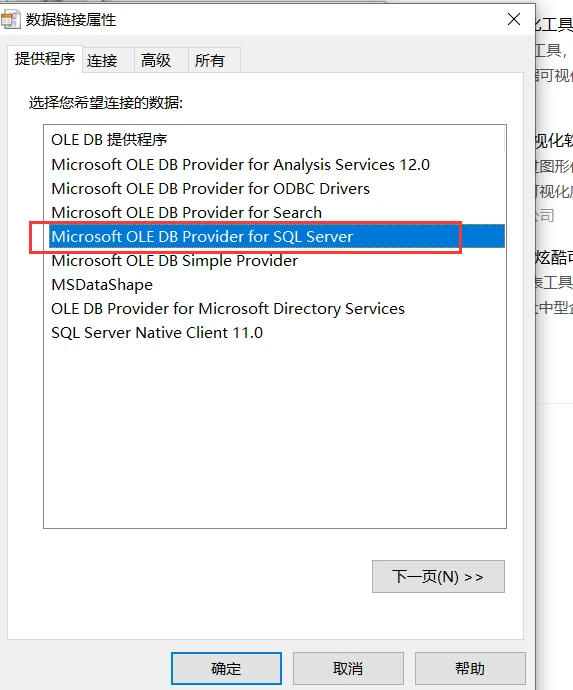Click the data link dialog title icon
Viewport: 573px width, 690px height.
tap(10, 20)
